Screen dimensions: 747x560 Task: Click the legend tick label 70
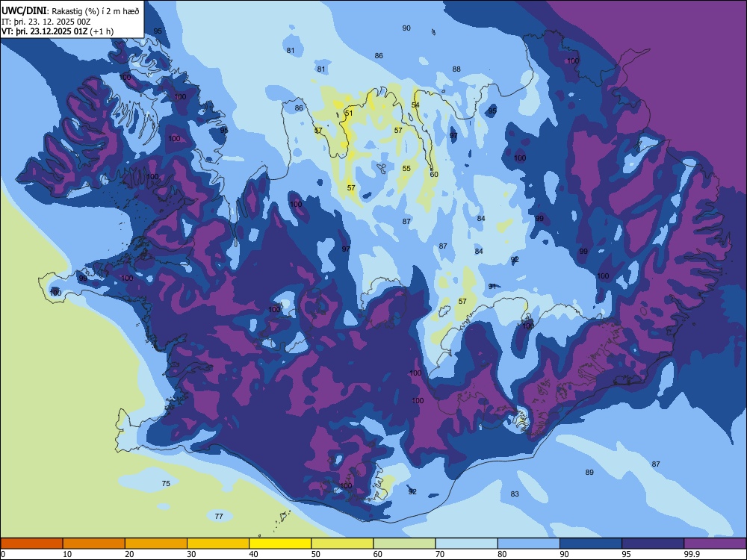tap(440, 554)
